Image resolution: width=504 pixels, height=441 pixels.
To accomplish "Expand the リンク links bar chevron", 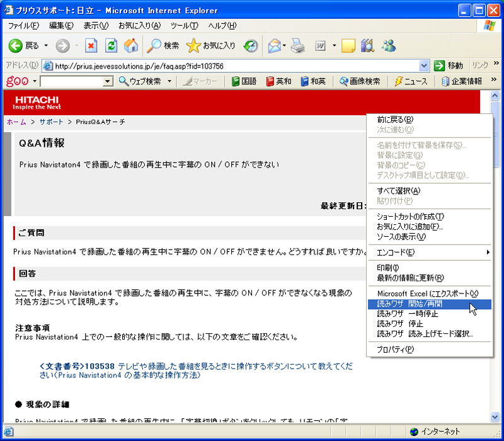I will pyautogui.click(x=496, y=63).
